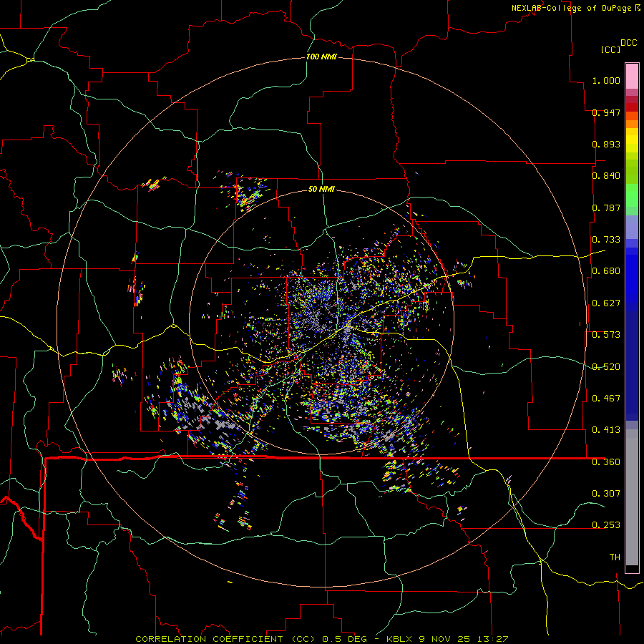Screen dimensions: 644x644
Task: Click the 0.787 legend value
Action: coord(606,208)
